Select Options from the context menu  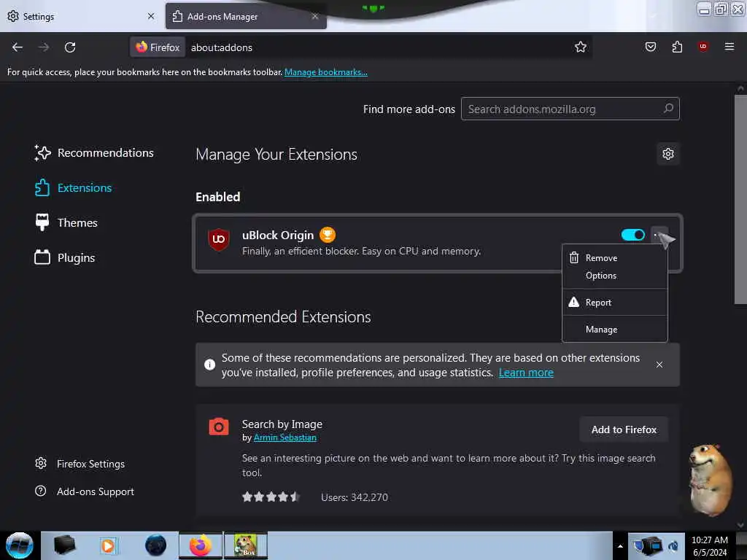[614, 276]
